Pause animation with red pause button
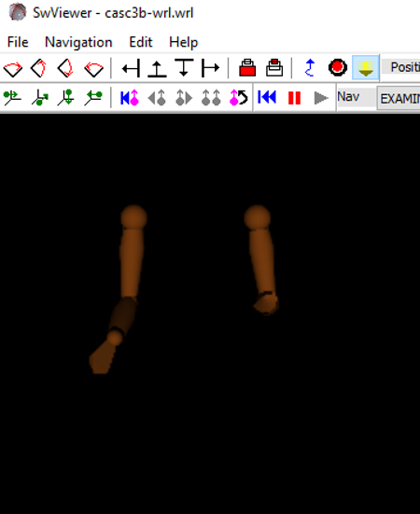The height and width of the screenshot is (514, 420). click(x=294, y=98)
